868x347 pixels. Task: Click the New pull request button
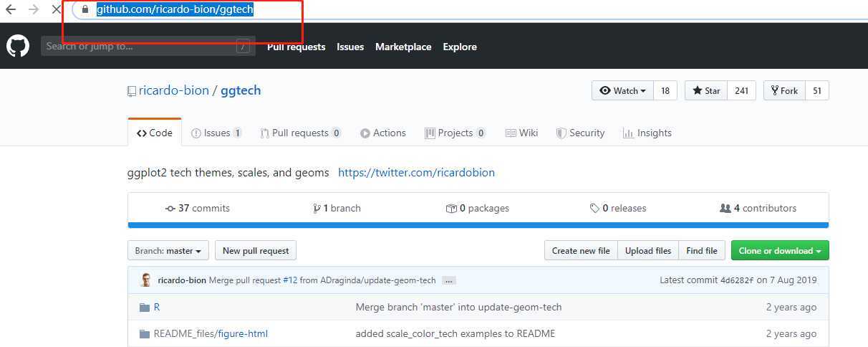click(256, 250)
